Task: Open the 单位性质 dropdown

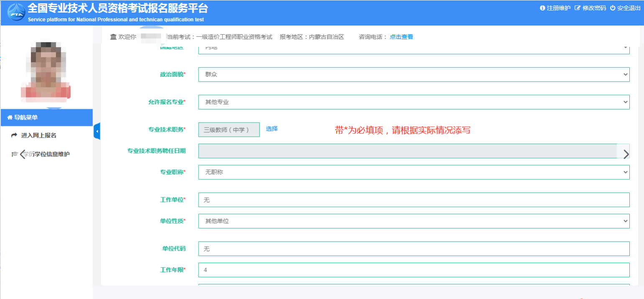Action: [414, 221]
